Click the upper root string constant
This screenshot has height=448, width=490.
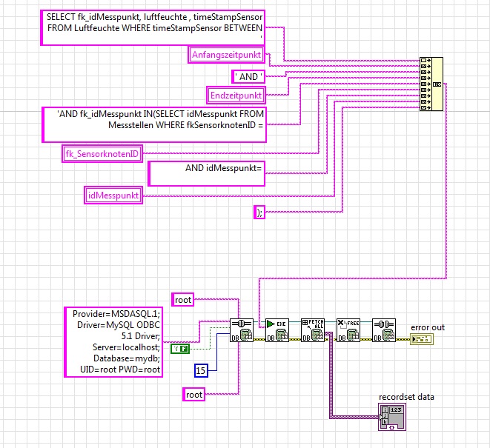[x=183, y=300]
